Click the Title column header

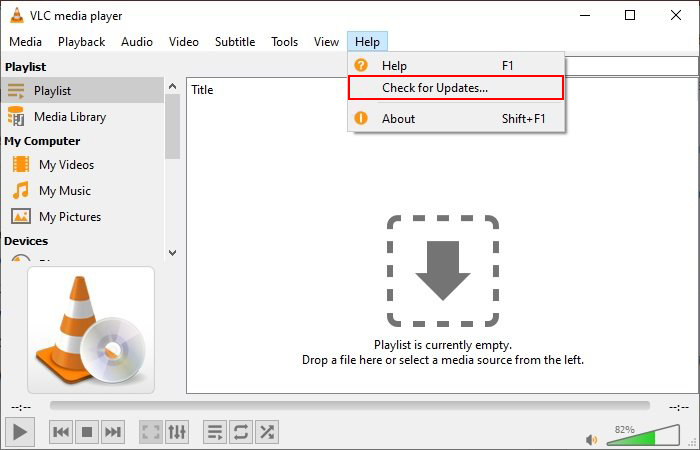(202, 90)
